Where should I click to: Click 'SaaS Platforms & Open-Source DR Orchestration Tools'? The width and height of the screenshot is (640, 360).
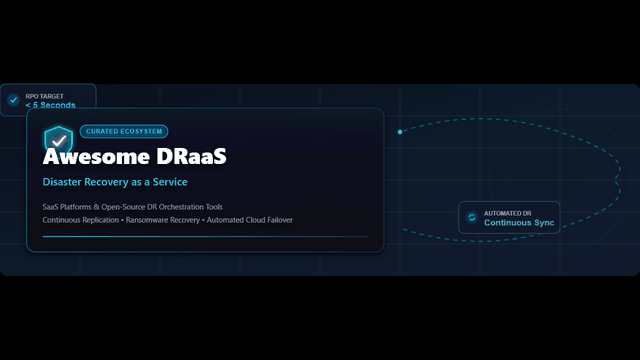(133, 207)
